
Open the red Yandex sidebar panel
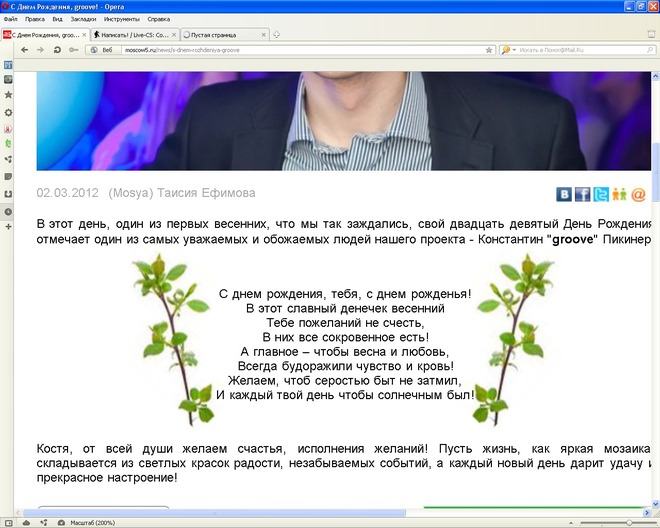coord(8,129)
